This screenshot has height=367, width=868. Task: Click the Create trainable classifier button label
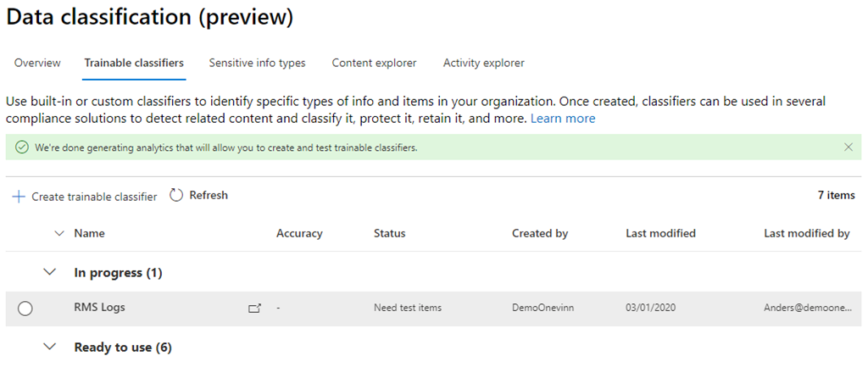coord(94,197)
